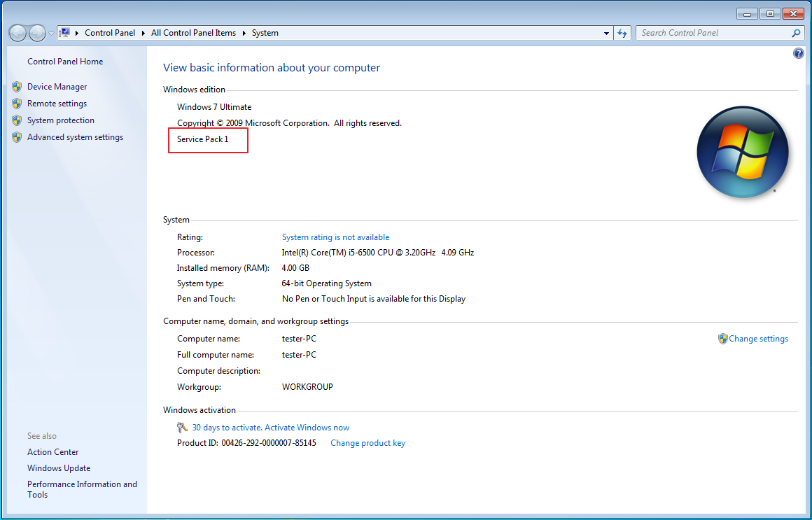The image size is (812, 520).
Task: Click the View basic information heading
Action: 272,67
